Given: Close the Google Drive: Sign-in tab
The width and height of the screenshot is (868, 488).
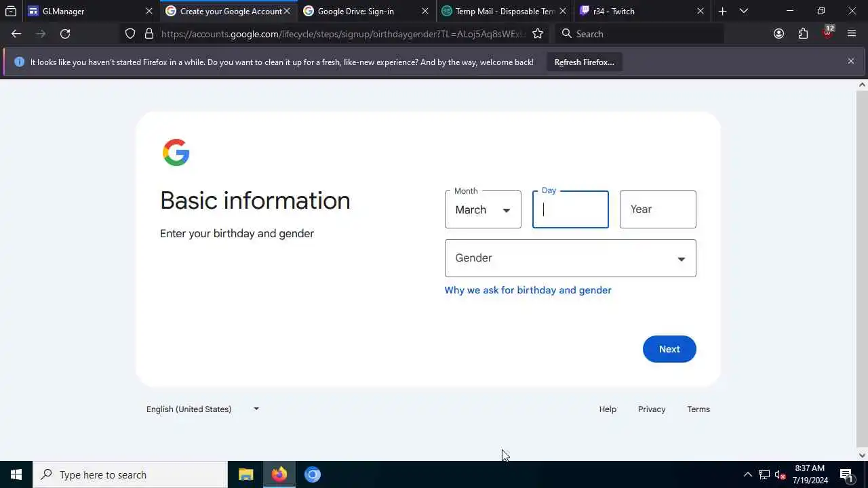Looking at the screenshot, I should (x=425, y=12).
